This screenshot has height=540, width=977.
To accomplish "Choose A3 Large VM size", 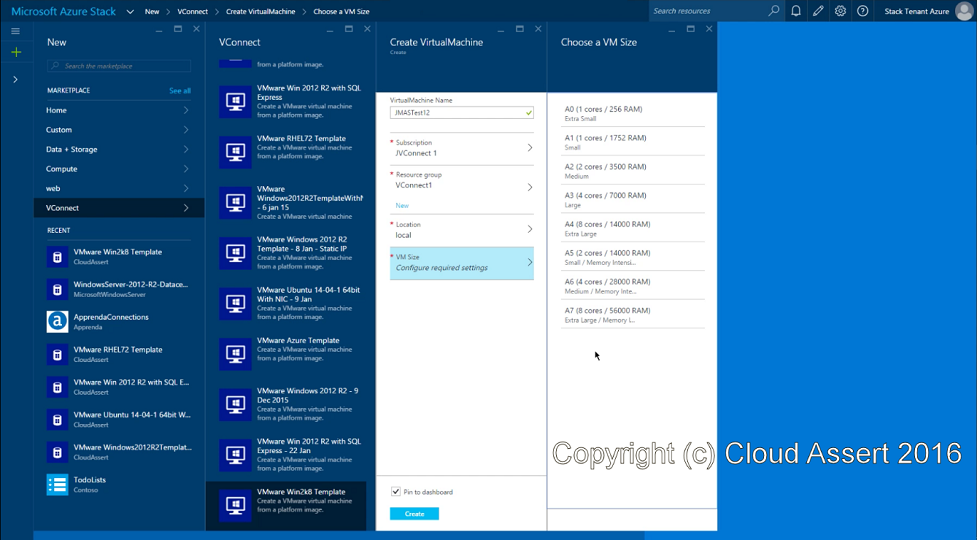I will click(x=633, y=199).
